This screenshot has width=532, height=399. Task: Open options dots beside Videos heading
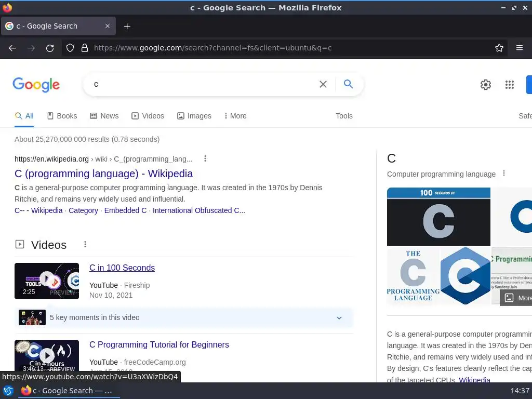point(85,244)
